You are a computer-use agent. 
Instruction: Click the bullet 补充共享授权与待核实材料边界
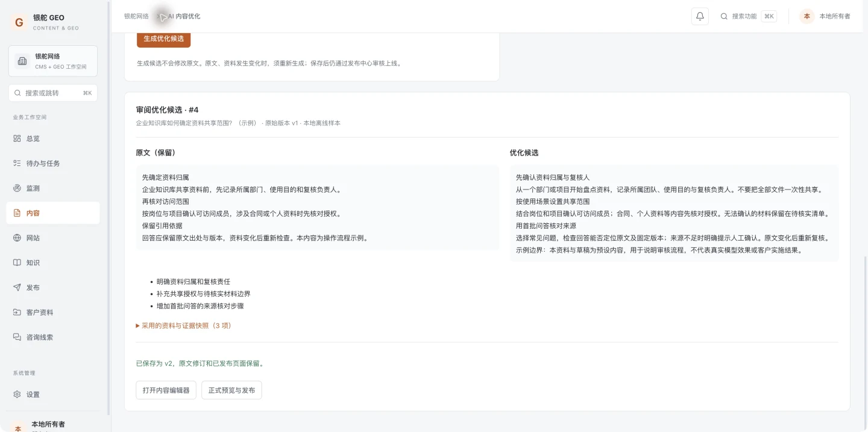pos(203,294)
